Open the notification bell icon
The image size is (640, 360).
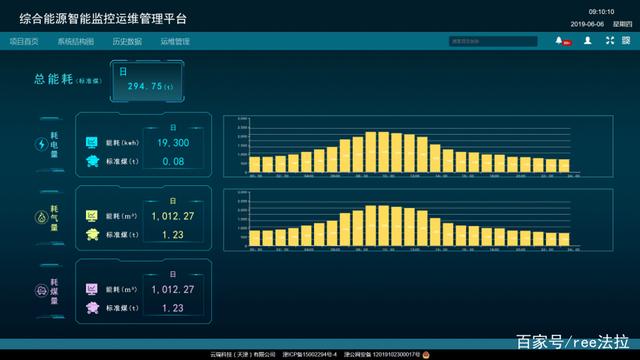[x=559, y=40]
